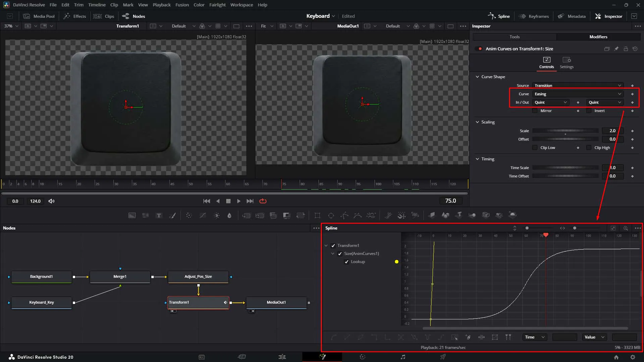Image resolution: width=644 pixels, height=362 pixels.
Task: Toggle the Media Pool panel
Action: (x=39, y=16)
